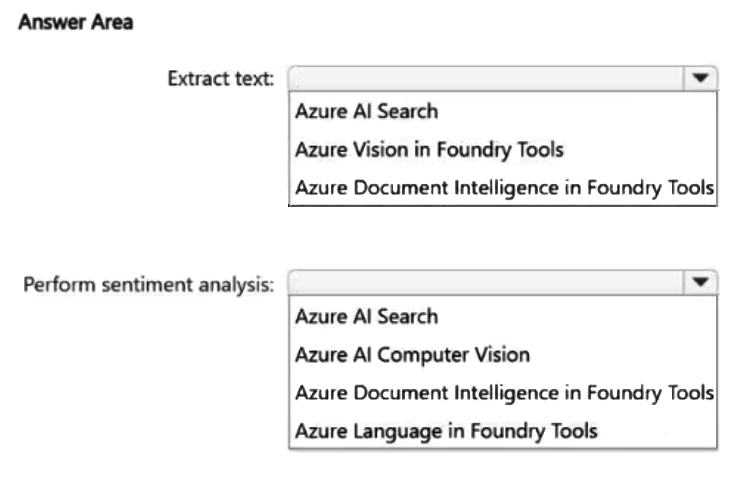Set sentiment service to Azure Language
This screenshot has height=483, width=749.
[446, 431]
